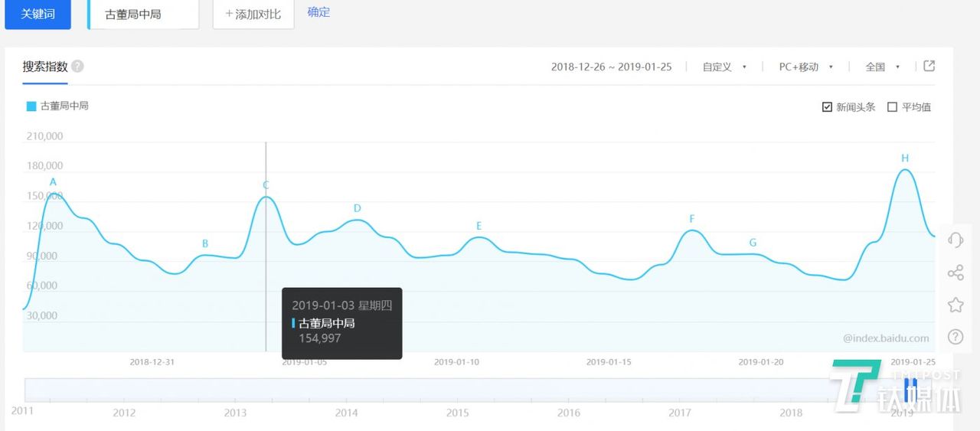Open the 自定义 time range dropdown
This screenshot has width=980, height=431.
click(x=724, y=67)
